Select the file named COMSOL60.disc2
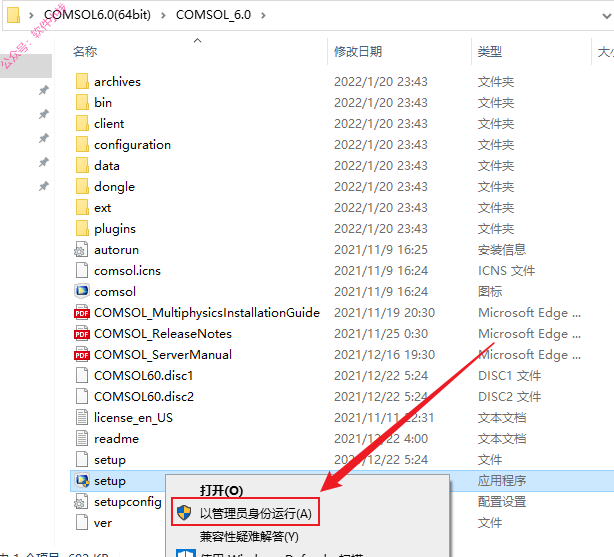 (144, 396)
